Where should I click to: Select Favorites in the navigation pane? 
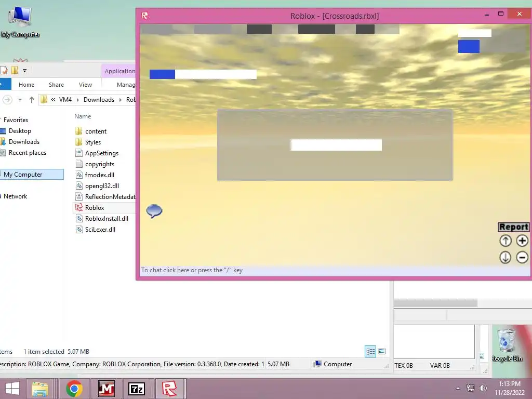point(16,120)
